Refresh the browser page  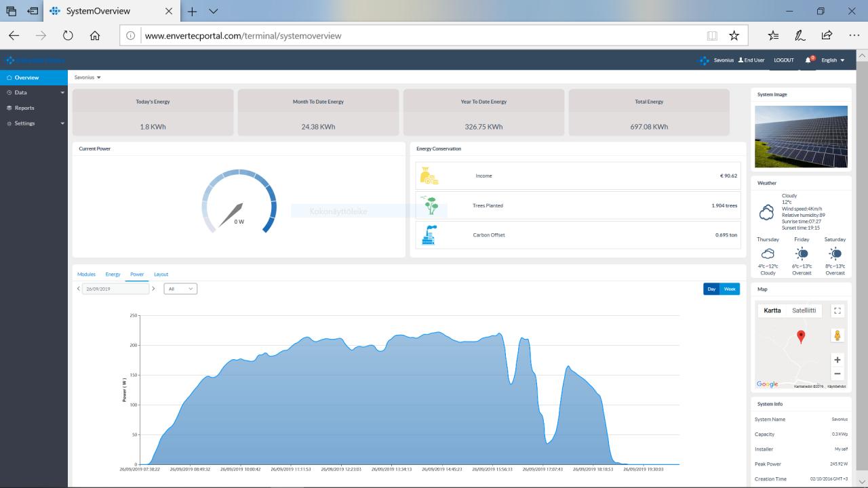click(68, 36)
